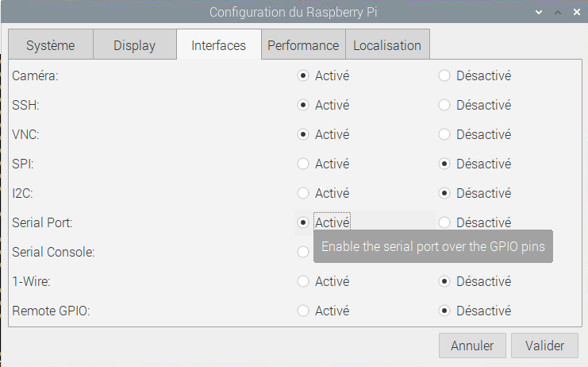This screenshot has height=367, width=588.
Task: Click the 1-Wire: label
Action: coord(31,281)
